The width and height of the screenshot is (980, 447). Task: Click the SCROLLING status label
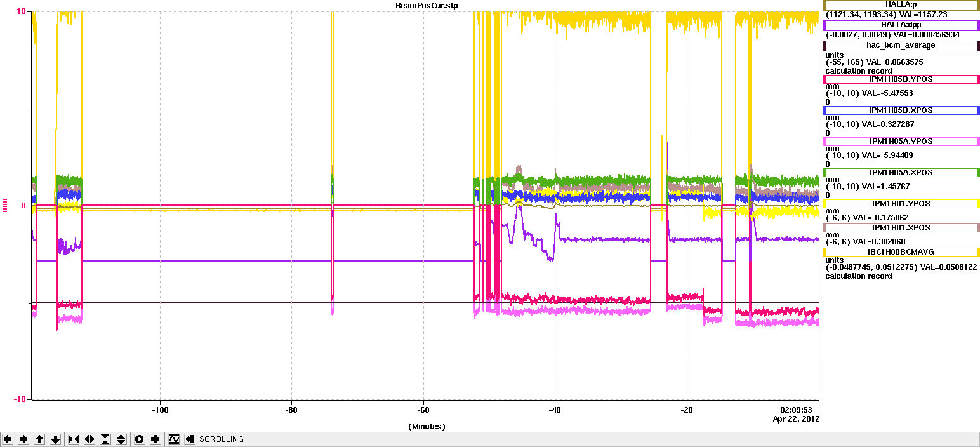[x=222, y=439]
